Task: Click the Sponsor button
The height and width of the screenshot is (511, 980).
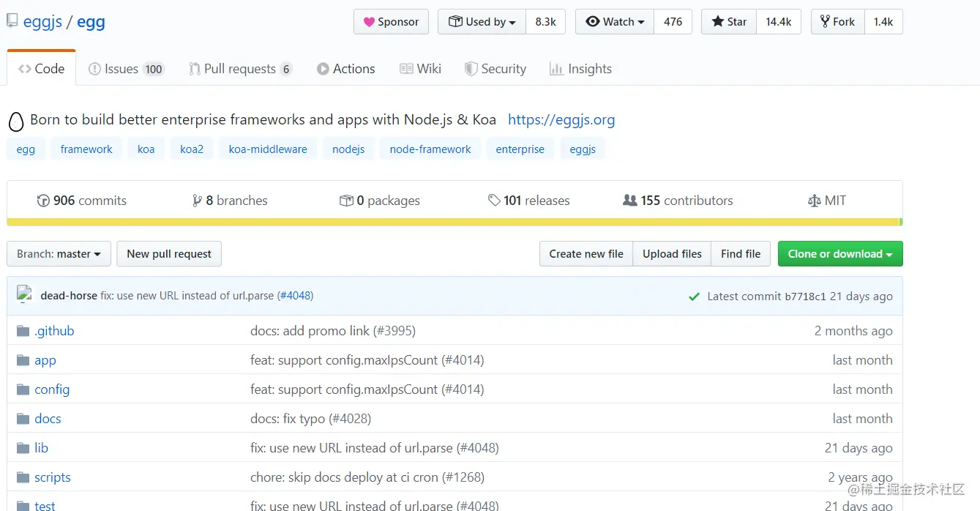Action: [391, 22]
